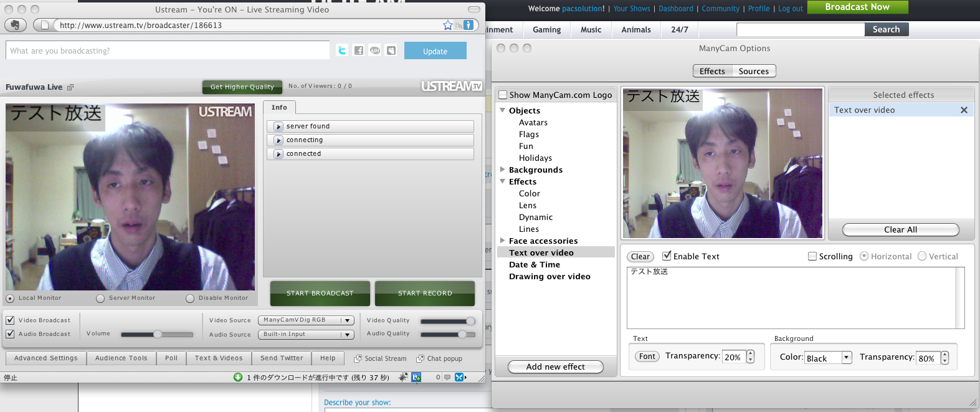This screenshot has width=980, height=412.
Task: Click the Add new effect button
Action: [555, 367]
